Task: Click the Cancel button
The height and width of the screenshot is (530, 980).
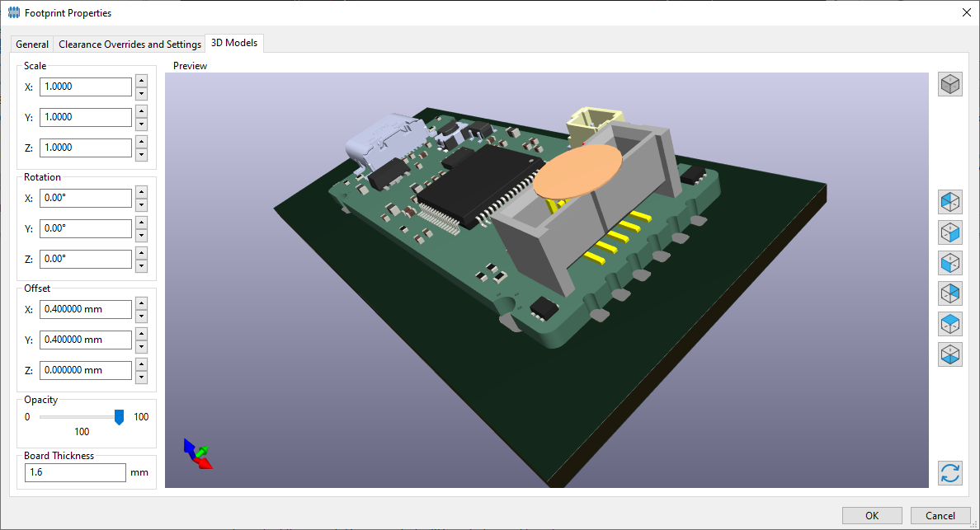Action: pyautogui.click(x=940, y=516)
